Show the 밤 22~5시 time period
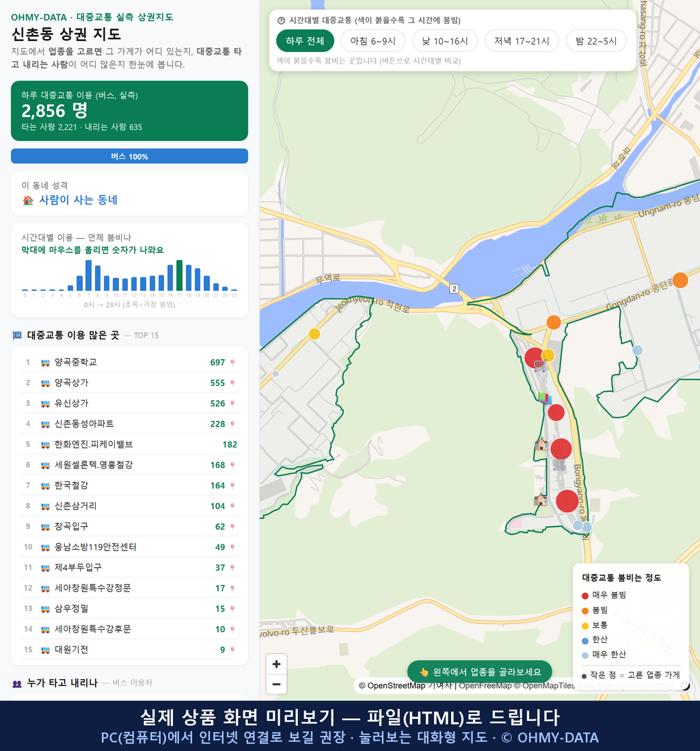 [596, 41]
